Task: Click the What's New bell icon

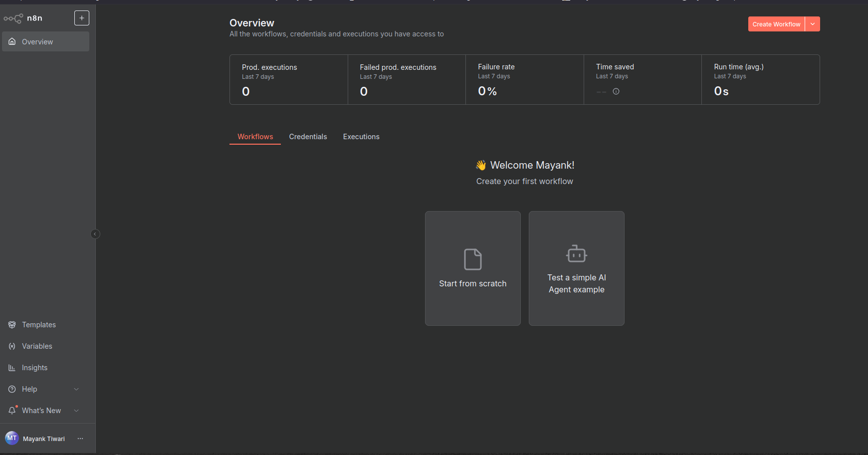Action: click(11, 410)
